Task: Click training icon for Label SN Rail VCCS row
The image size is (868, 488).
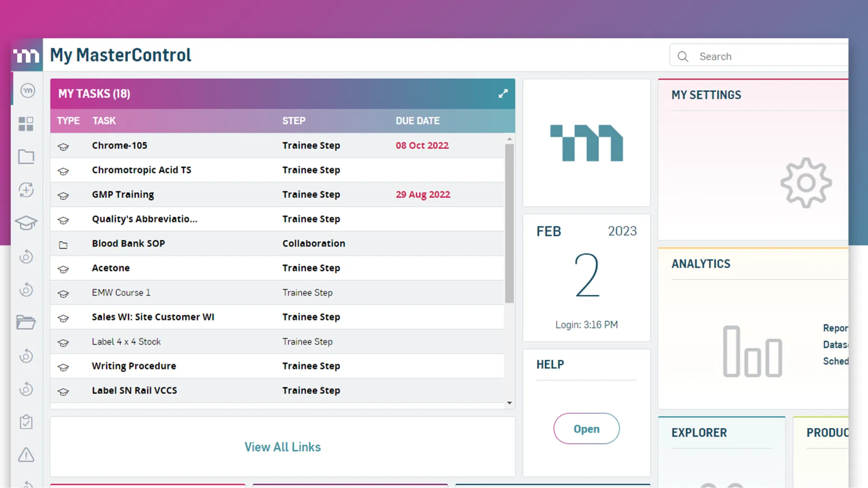Action: coord(63,391)
